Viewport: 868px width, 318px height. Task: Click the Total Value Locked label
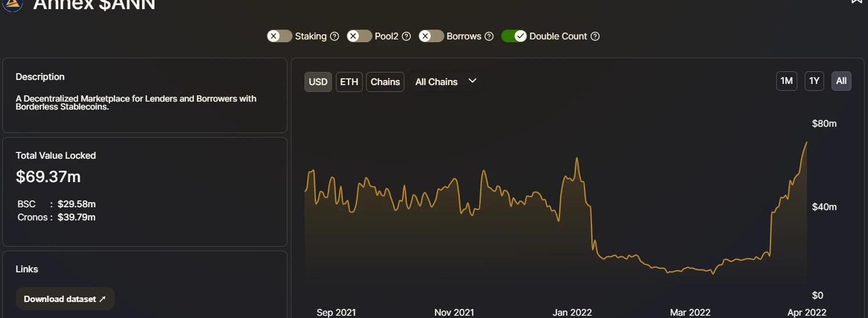pyautogui.click(x=56, y=155)
